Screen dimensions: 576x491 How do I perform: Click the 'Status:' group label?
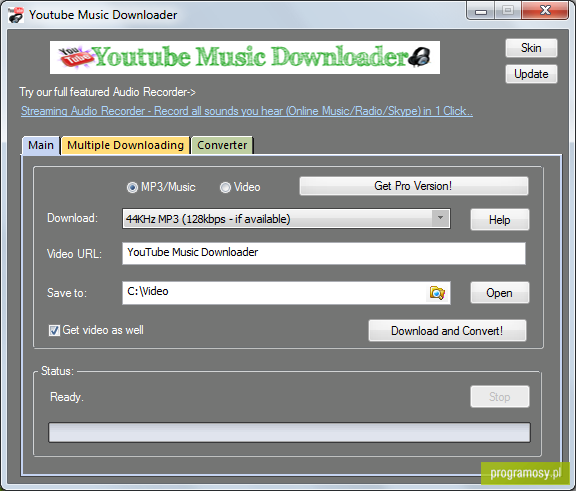pos(57,371)
